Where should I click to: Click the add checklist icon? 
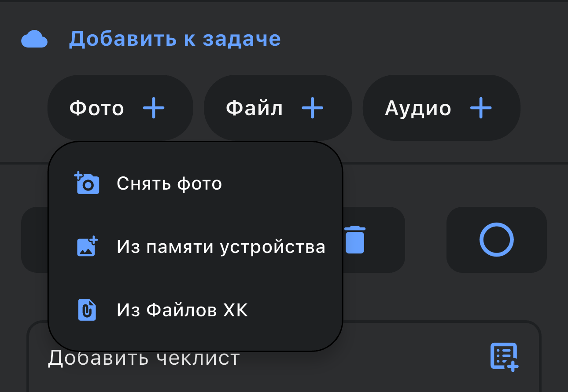[x=504, y=356]
